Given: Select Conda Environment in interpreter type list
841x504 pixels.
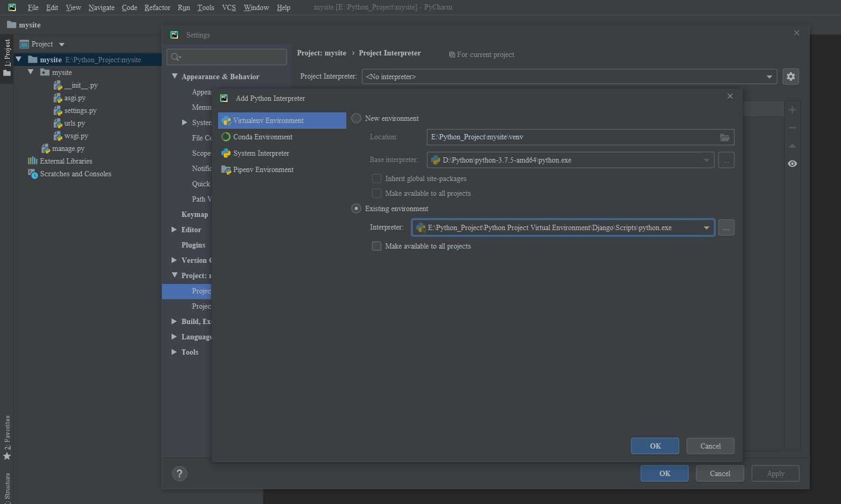Looking at the screenshot, I should pyautogui.click(x=282, y=137).
